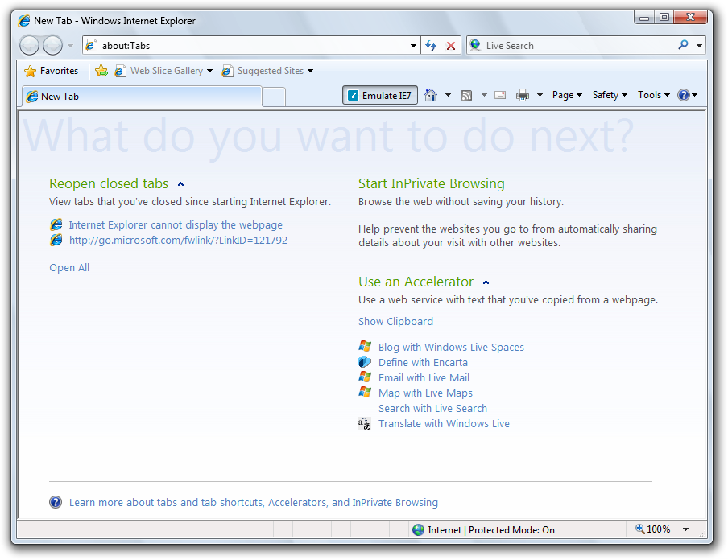
Task: Click the Read Mail icon
Action: [x=500, y=95]
